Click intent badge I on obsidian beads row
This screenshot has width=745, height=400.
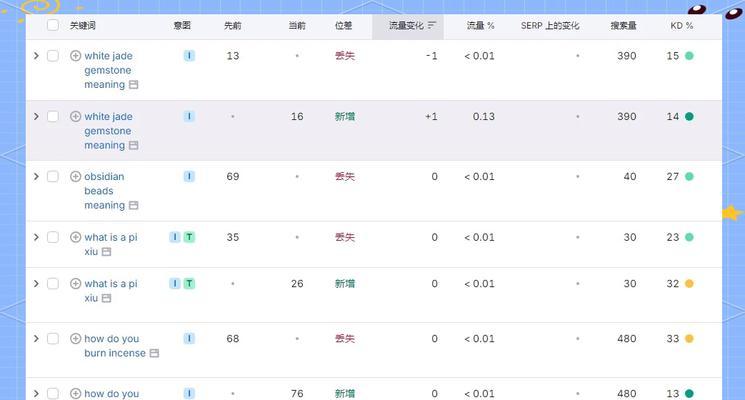(189, 176)
